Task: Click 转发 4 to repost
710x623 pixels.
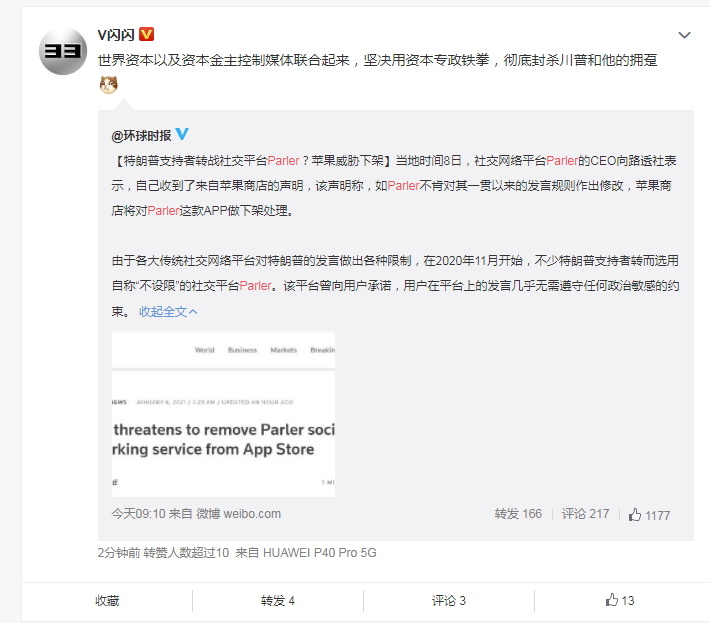Action: [278, 601]
